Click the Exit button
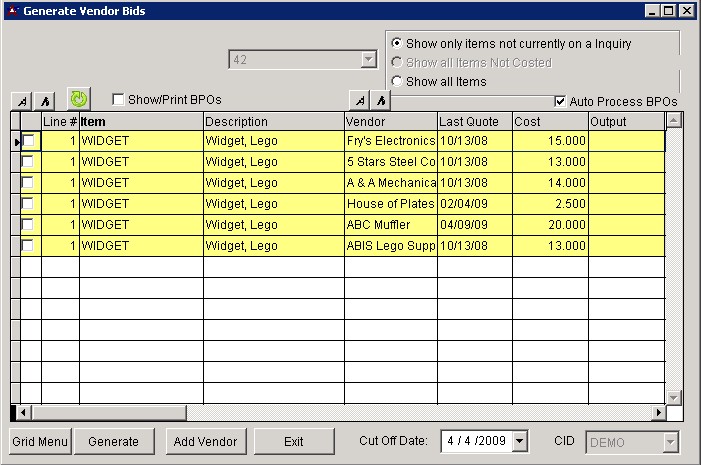 (293, 441)
